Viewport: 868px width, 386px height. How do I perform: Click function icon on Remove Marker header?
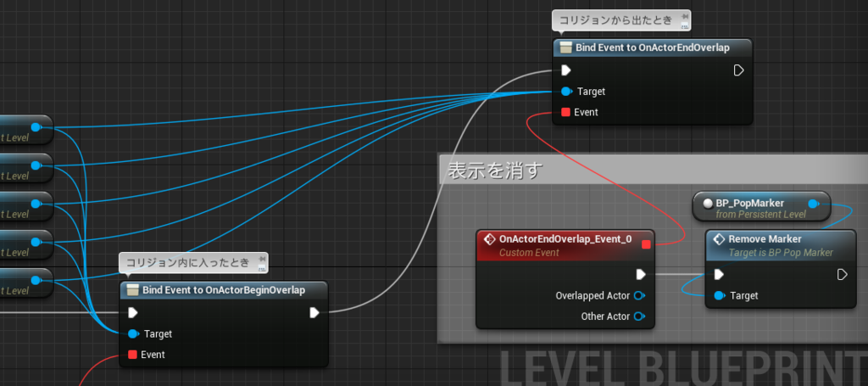pos(719,239)
